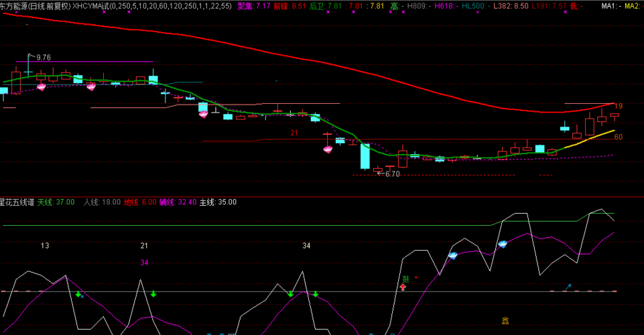The width and height of the screenshot is (644, 335).
Task: Click the number 60 beside the yellow MA line
Action: coord(619,137)
